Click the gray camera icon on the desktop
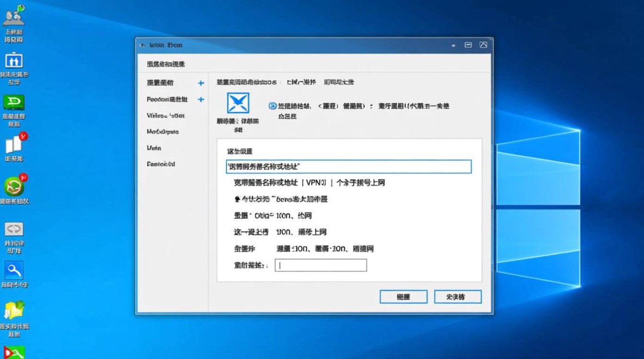644x359 pixels. [14, 229]
